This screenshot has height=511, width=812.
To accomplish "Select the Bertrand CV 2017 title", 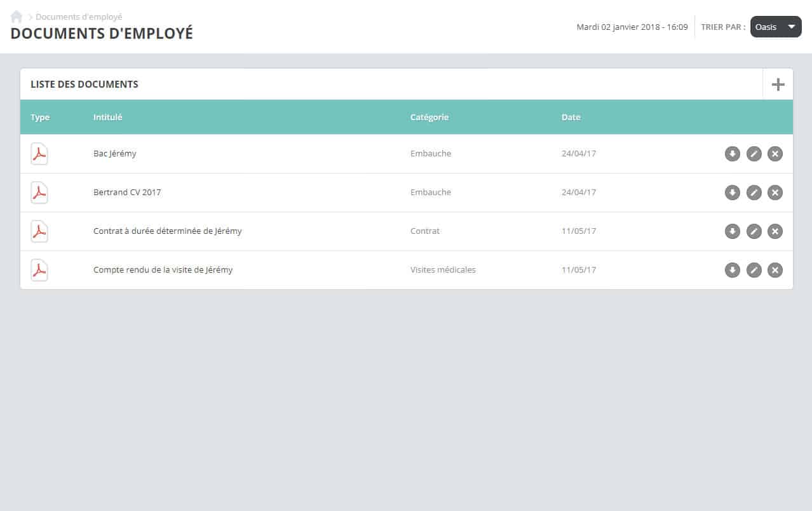I will click(x=127, y=193).
